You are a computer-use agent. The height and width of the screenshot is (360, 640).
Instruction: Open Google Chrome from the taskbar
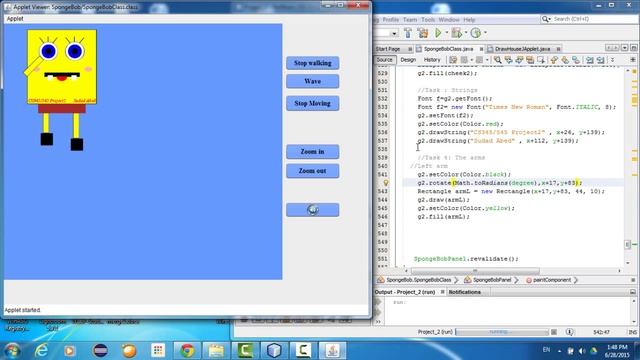(187, 351)
